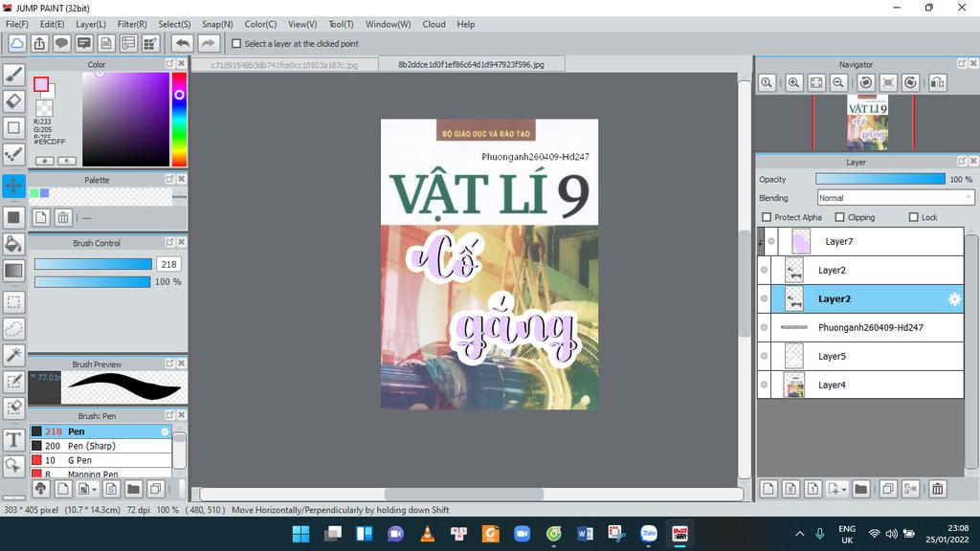Open the add-brush dropdown in Brush panel
Image resolution: width=980 pixels, height=551 pixels.
click(95, 490)
